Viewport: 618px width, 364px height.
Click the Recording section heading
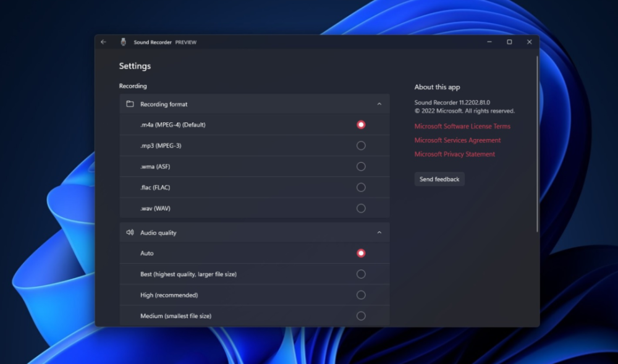[x=133, y=86]
